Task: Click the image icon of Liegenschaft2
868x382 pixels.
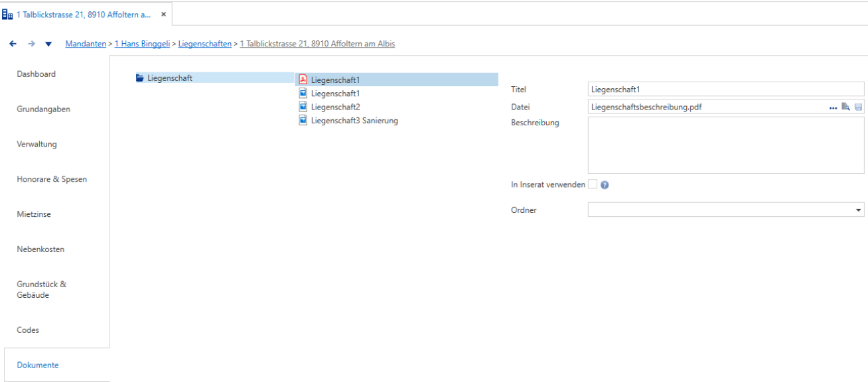Action: (x=303, y=107)
